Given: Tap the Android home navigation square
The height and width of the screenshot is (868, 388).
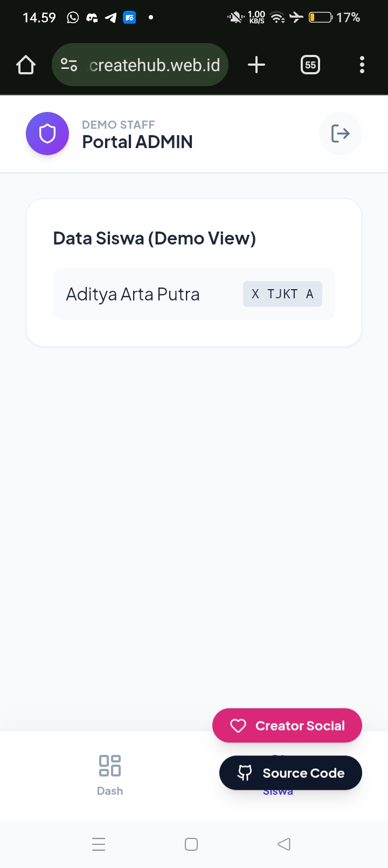Looking at the screenshot, I should [x=191, y=844].
